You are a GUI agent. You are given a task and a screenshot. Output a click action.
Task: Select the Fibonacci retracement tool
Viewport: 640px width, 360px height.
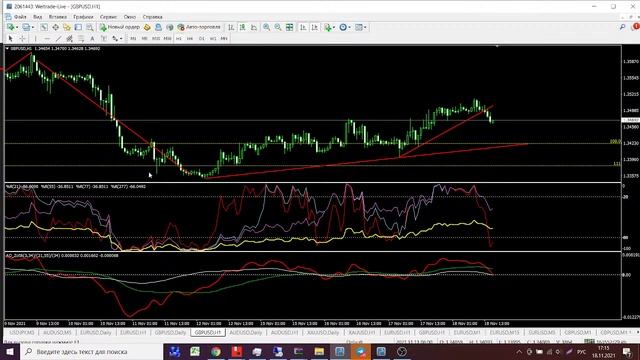81,38
